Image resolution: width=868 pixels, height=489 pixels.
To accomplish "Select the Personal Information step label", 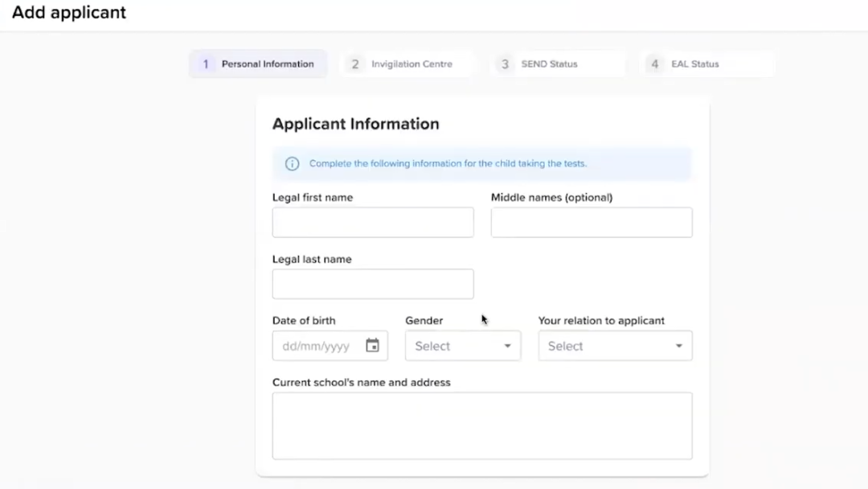I will click(x=268, y=64).
